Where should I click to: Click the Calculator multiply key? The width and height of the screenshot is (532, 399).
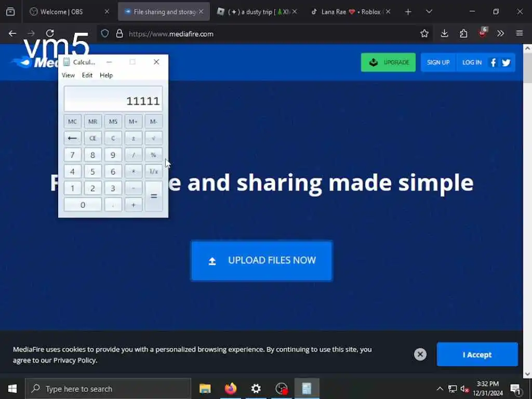(x=134, y=171)
